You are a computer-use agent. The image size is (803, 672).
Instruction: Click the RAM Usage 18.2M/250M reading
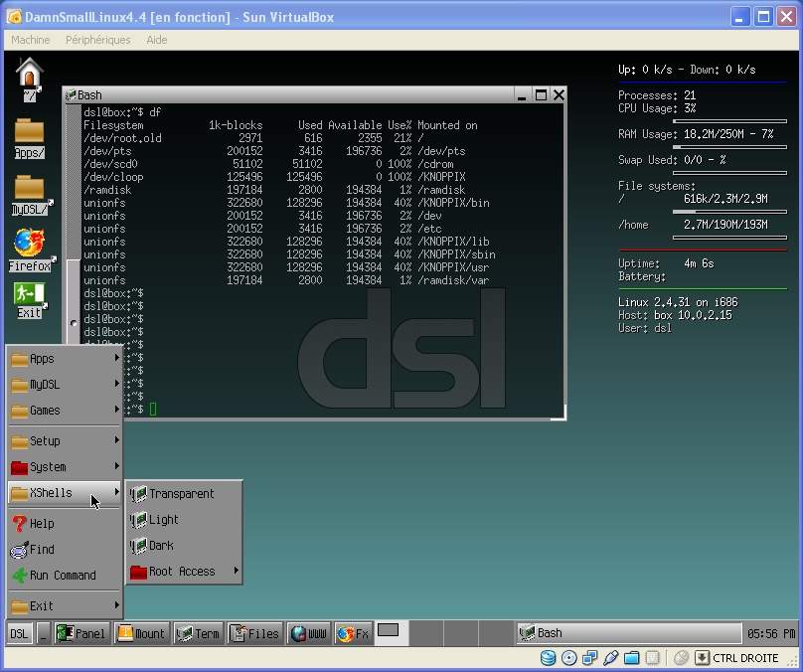tap(728, 134)
